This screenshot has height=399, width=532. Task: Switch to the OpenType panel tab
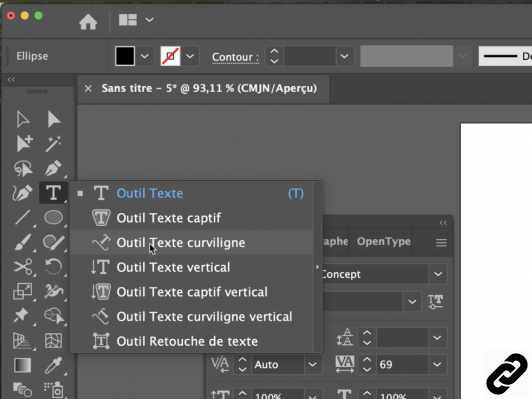coord(383,241)
